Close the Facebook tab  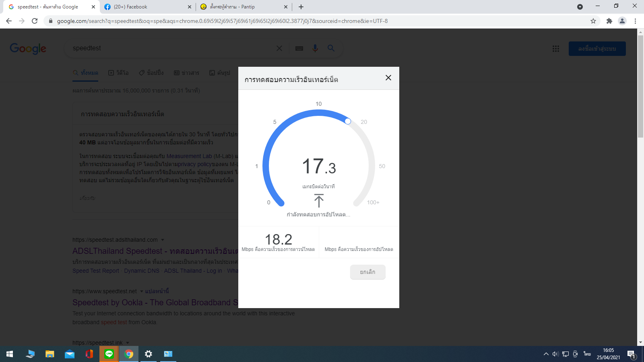[x=190, y=7]
